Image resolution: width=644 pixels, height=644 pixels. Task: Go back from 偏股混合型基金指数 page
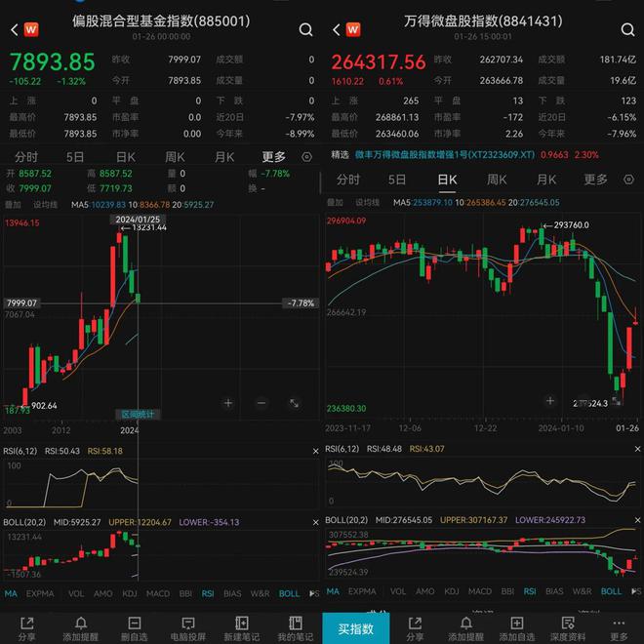point(15,29)
